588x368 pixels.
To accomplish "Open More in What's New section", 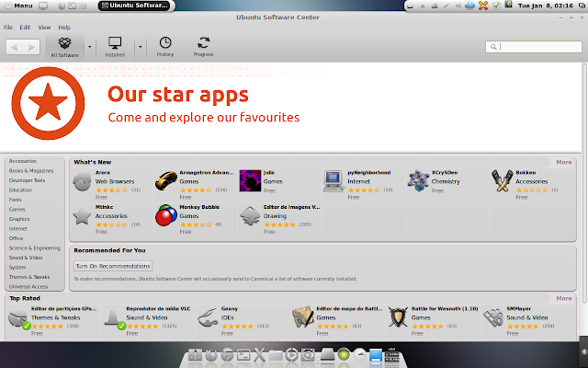I will pos(563,162).
